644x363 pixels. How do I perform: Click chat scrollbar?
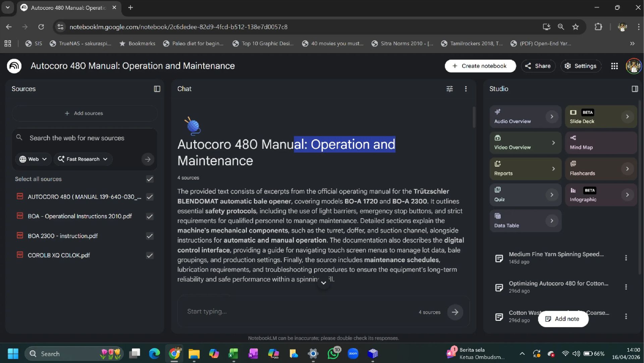pyautogui.click(x=474, y=117)
